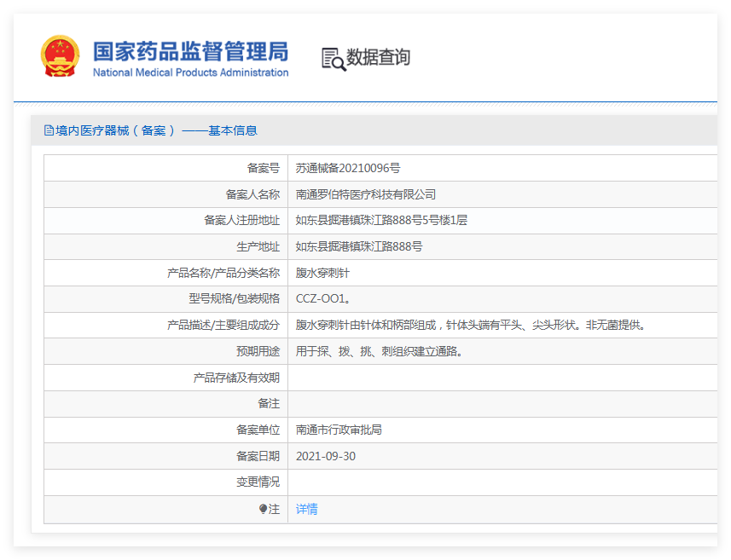This screenshot has height=560, width=731.
Task: Click the 数据查询 heading text
Action: (378, 57)
